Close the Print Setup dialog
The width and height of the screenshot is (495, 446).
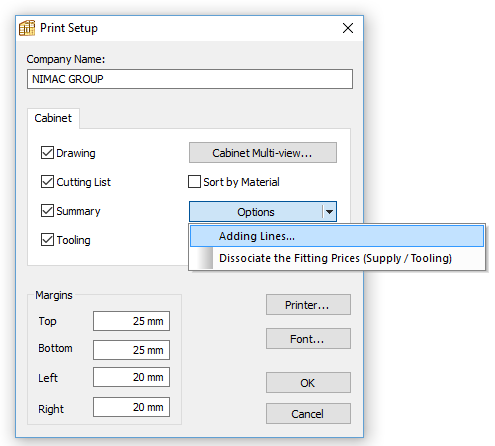[348, 28]
